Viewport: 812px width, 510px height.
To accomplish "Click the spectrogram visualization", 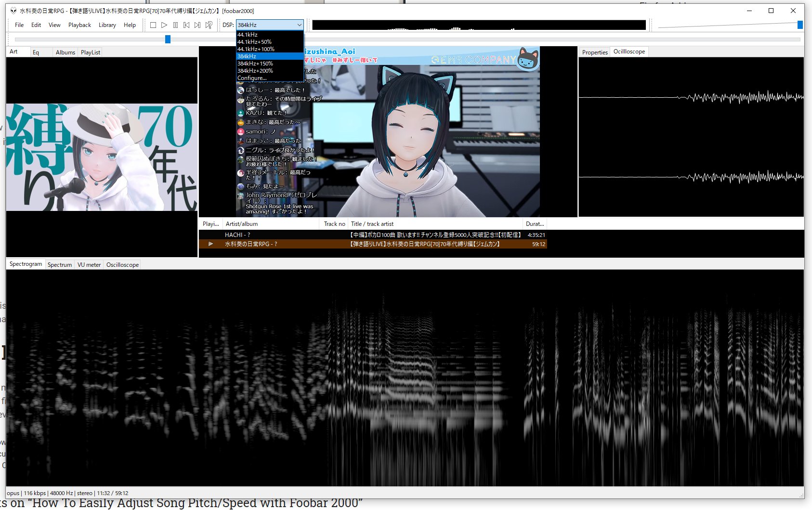I will pos(405,378).
